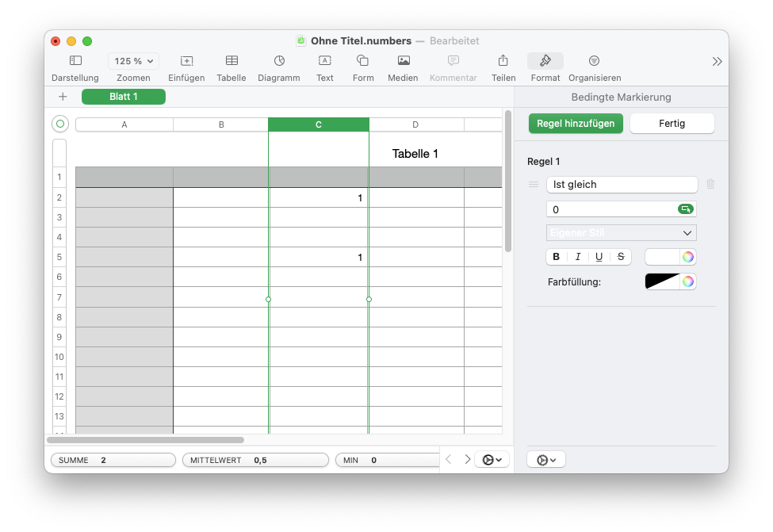
Task: Add a new table with Tabelle
Action: point(232,68)
